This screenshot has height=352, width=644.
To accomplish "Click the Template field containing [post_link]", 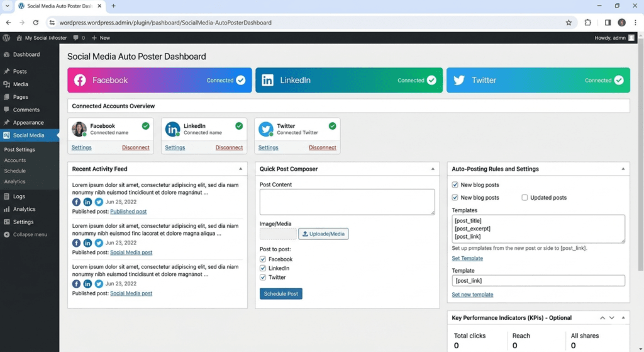I will (538, 280).
